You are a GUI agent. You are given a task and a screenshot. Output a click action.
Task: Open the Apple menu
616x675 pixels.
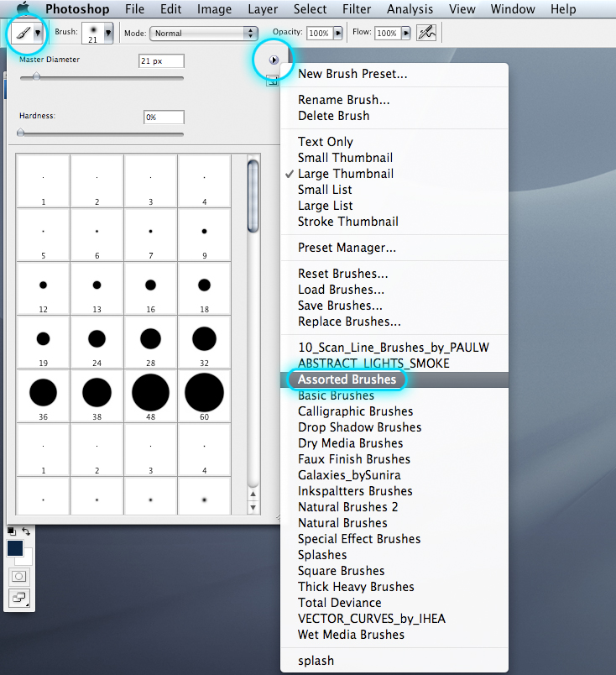[23, 8]
